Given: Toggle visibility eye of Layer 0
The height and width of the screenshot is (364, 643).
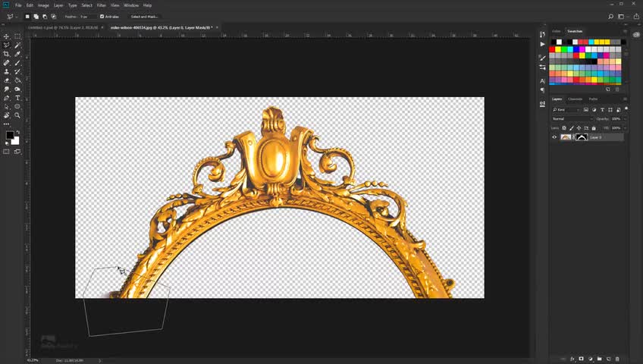Looking at the screenshot, I should click(x=554, y=137).
